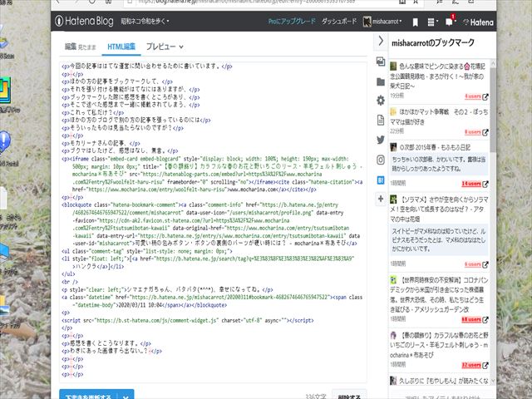
Task: Open the category folder sidebar icon
Action: click(381, 81)
